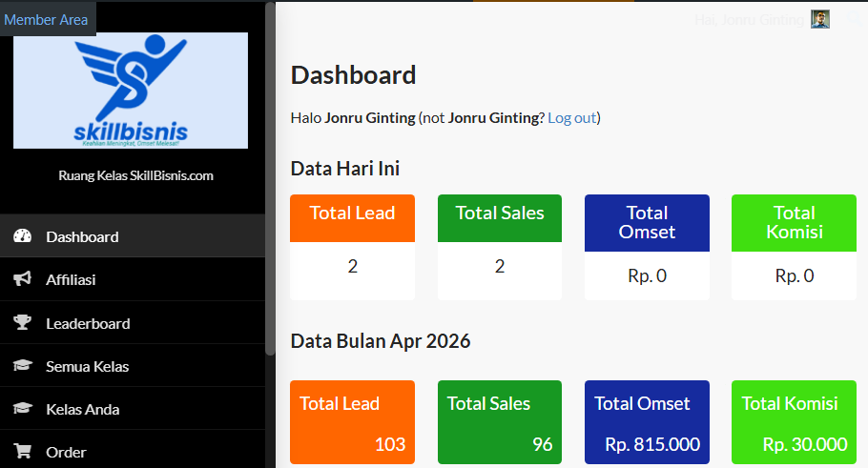Image resolution: width=868 pixels, height=468 pixels.
Task: Click monthly Total Omset Rp. 815.000 card
Action: point(647,422)
